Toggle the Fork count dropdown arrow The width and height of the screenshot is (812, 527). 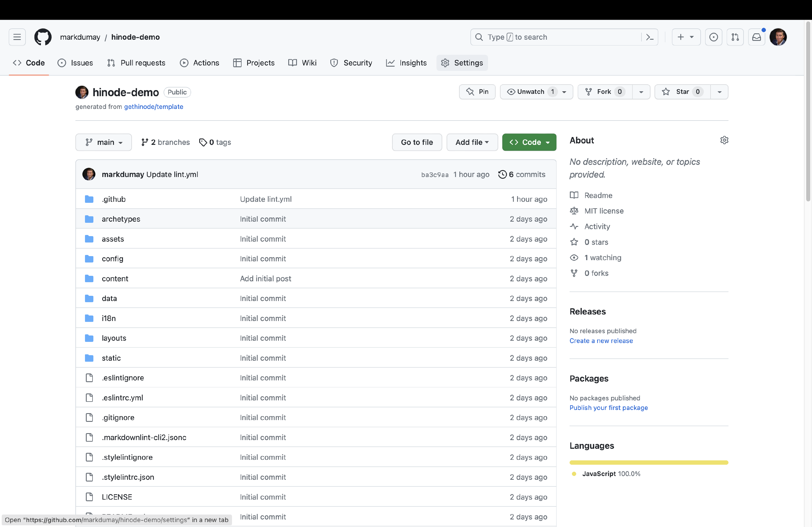tap(640, 92)
